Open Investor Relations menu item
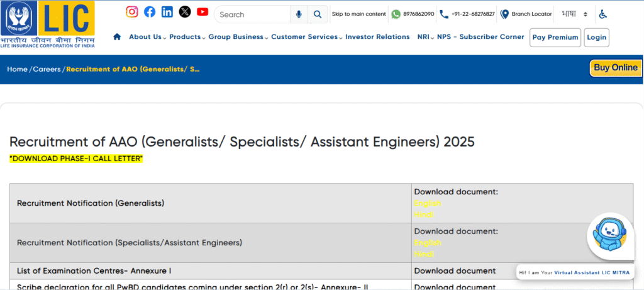The height and width of the screenshot is (290, 644). 377,37
